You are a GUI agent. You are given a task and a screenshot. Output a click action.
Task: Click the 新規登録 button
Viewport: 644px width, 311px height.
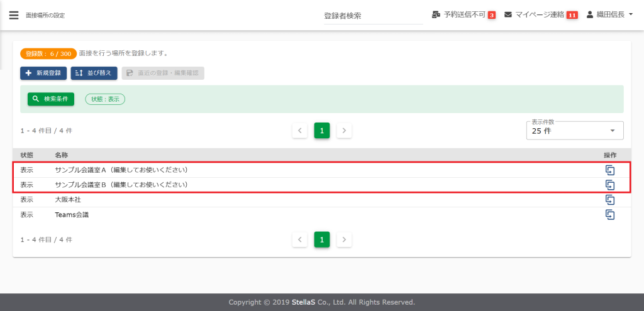click(x=43, y=73)
